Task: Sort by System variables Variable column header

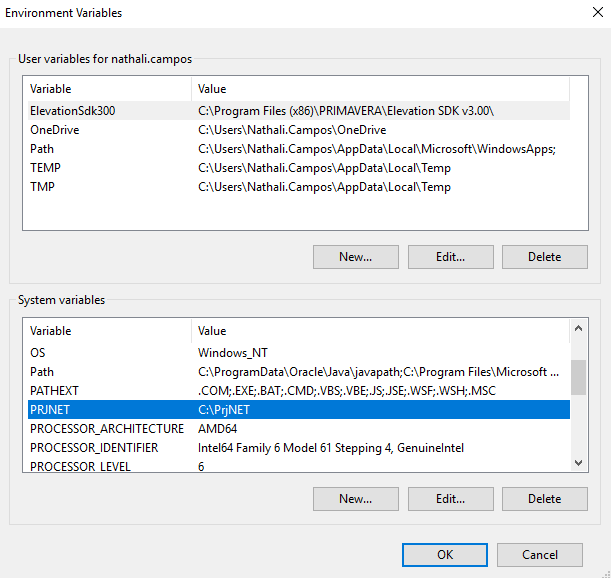Action: coord(109,331)
